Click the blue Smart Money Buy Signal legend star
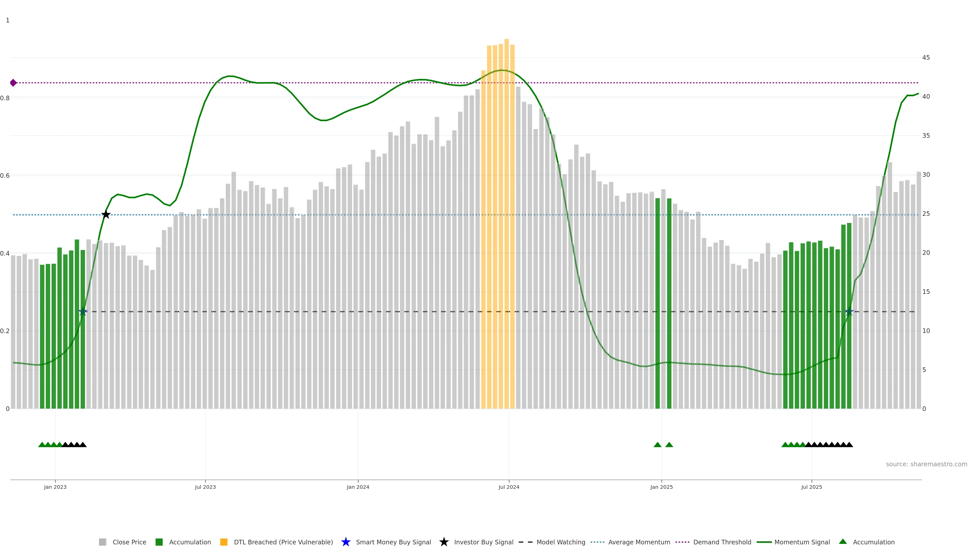 (x=346, y=542)
